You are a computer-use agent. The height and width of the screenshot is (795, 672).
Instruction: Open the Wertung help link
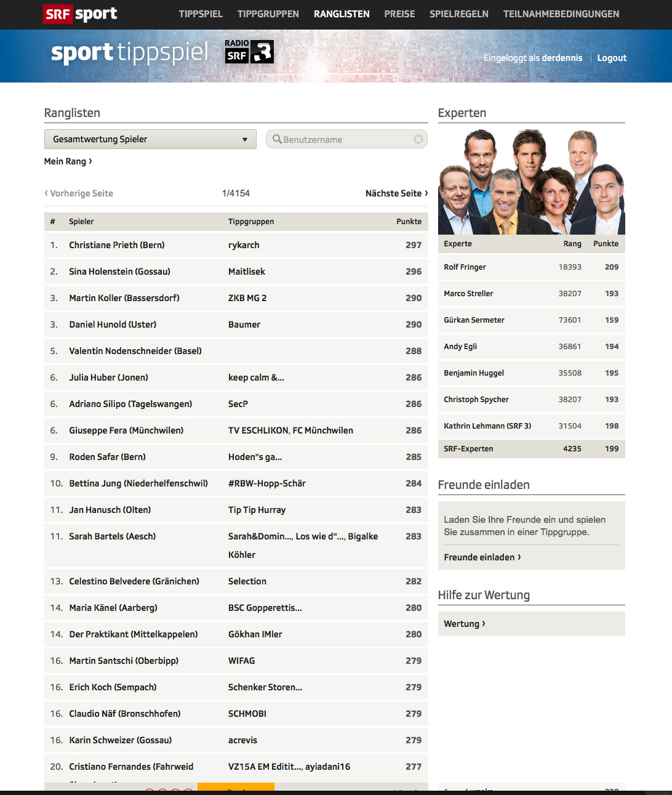pyautogui.click(x=465, y=624)
